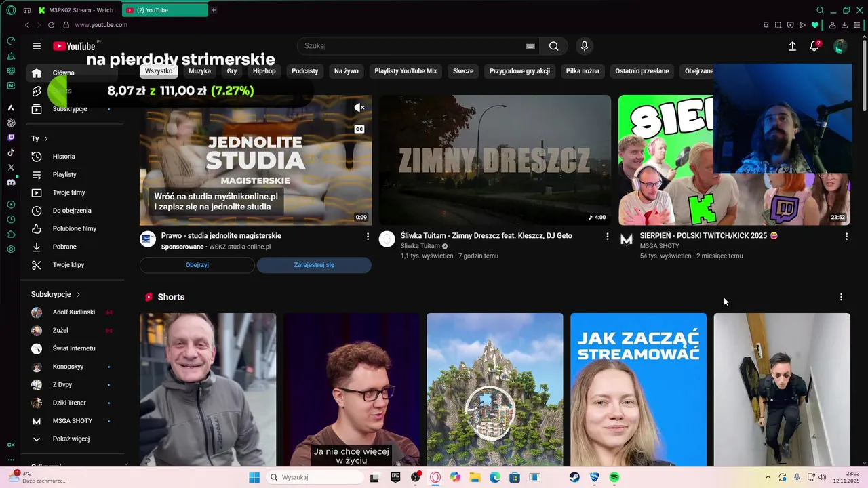Viewport: 868px width, 488px height.
Task: Open browser downloads icon in toolbar
Action: pyautogui.click(x=844, y=25)
